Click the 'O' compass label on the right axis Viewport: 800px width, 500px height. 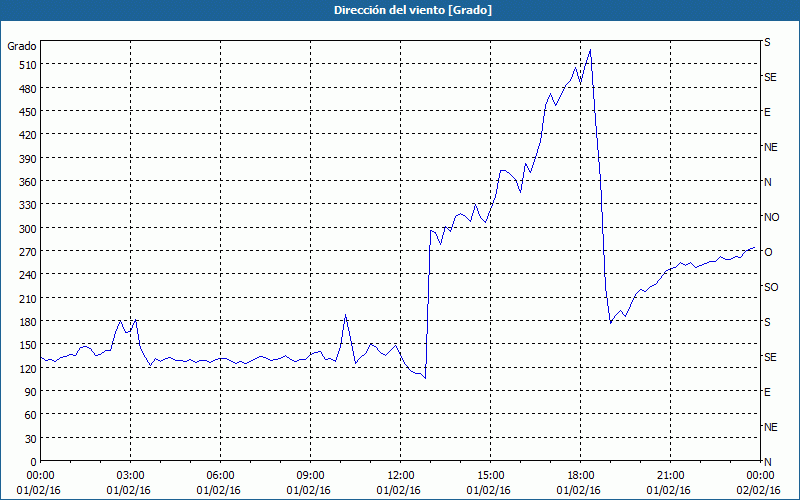pos(768,252)
